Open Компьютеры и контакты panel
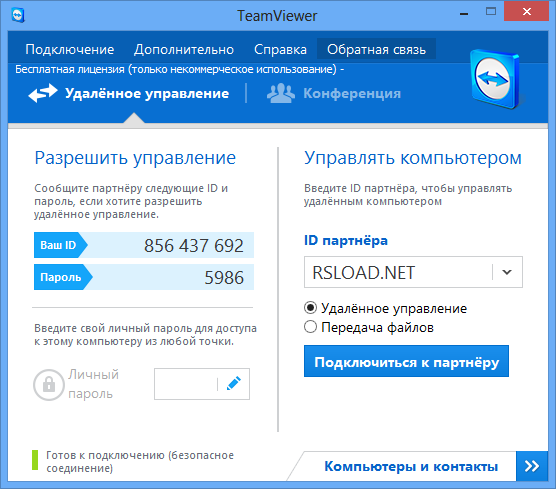The image size is (556, 489). tap(411, 466)
